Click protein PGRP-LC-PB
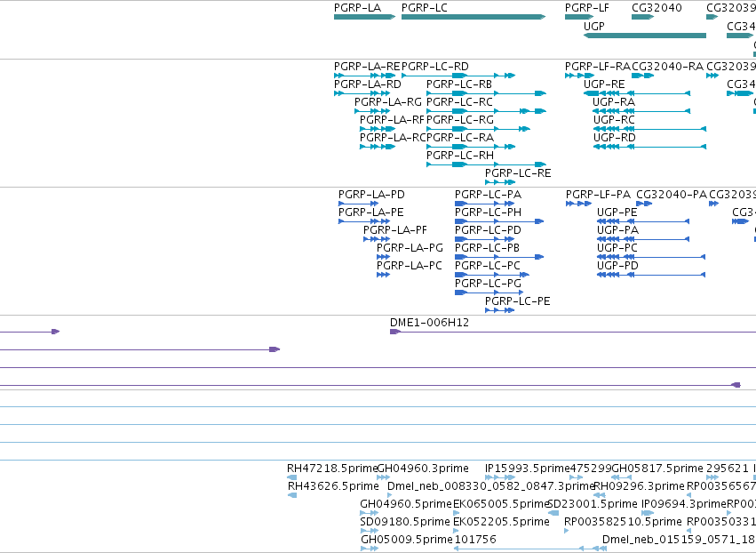Screen dimensions: 756x553 [499, 257]
